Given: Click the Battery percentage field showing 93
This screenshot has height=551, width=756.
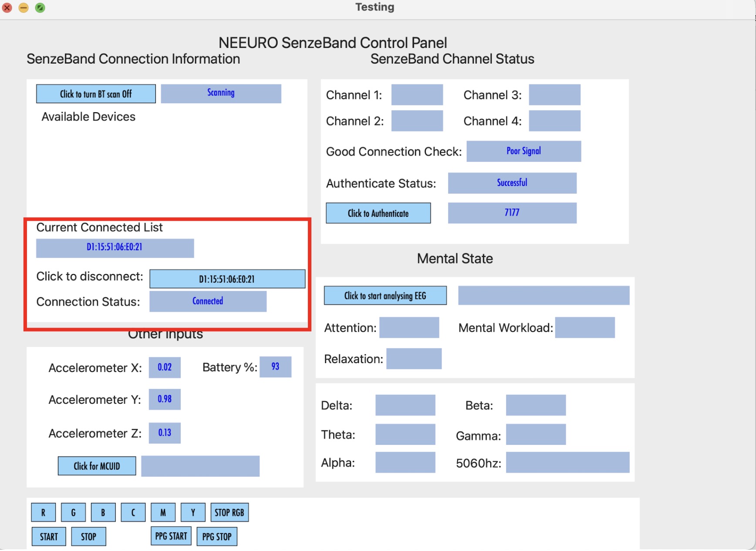Looking at the screenshot, I should pos(276,367).
